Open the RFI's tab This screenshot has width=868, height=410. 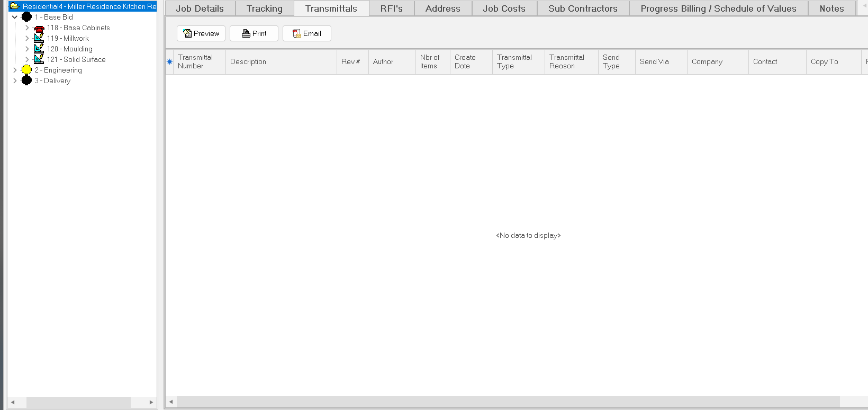tap(391, 8)
